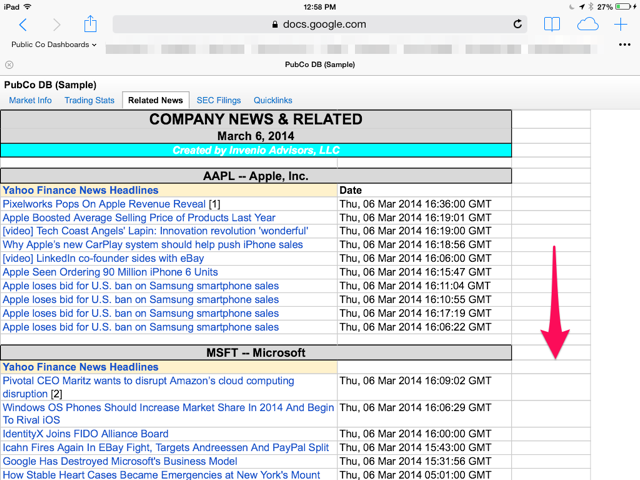Select the Related News tab

pyautogui.click(x=156, y=100)
